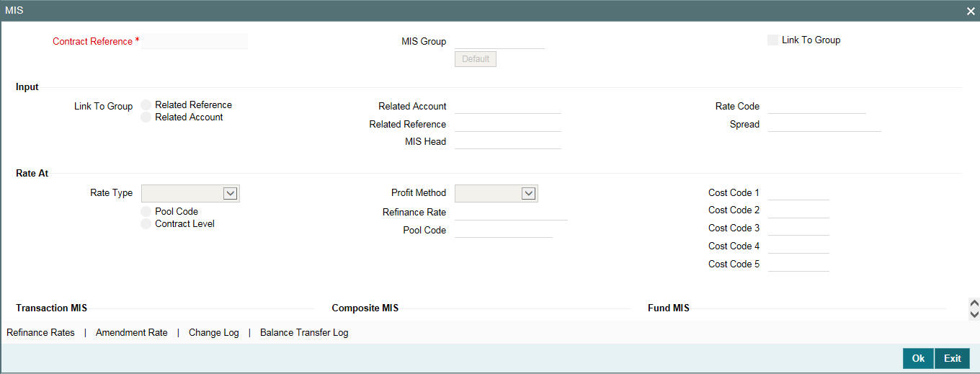
Task: Open the Refinance Rates link
Action: 40,333
